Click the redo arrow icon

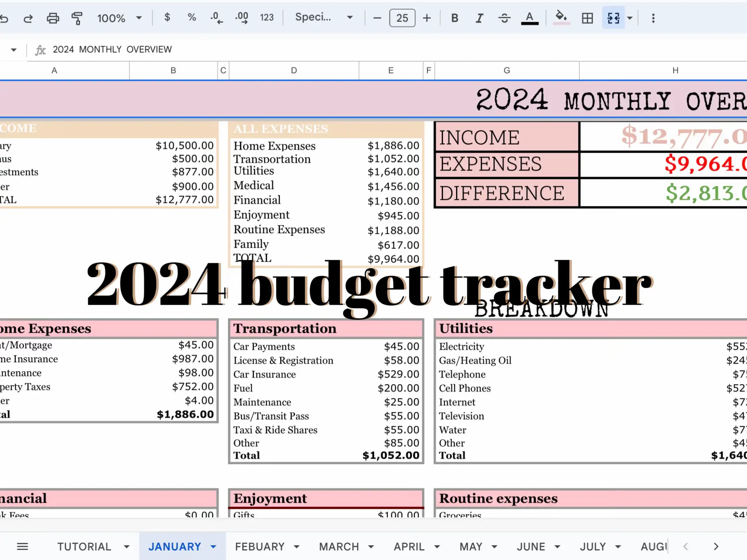pos(28,18)
